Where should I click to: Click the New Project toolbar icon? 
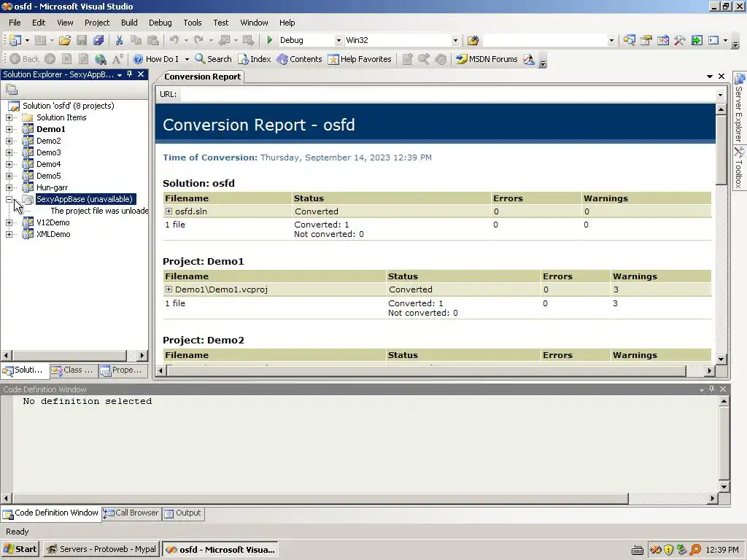(x=15, y=41)
